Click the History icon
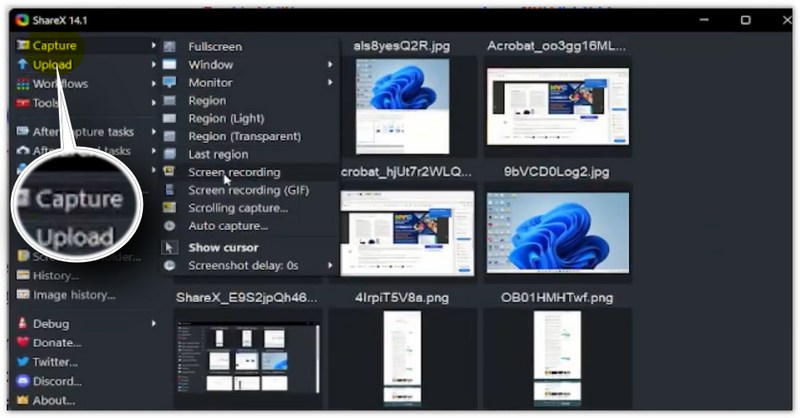Image resolution: width=800 pixels, height=418 pixels. click(x=23, y=275)
